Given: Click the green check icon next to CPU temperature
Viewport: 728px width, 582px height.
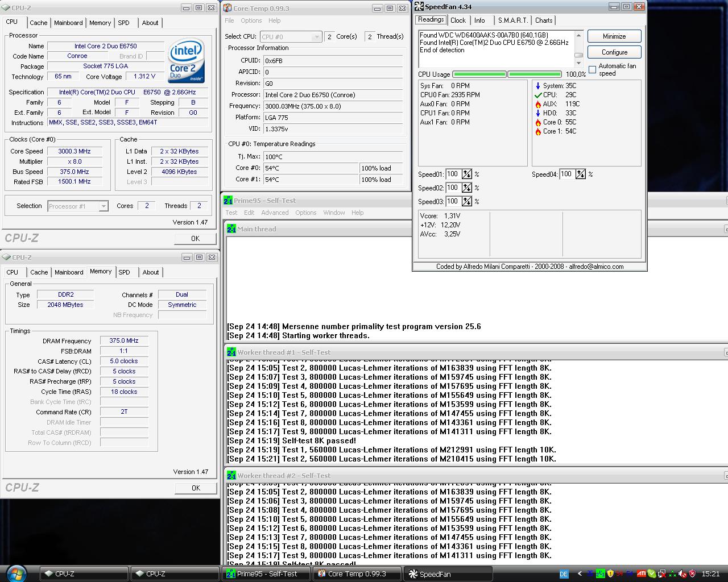Looking at the screenshot, I should (538, 95).
